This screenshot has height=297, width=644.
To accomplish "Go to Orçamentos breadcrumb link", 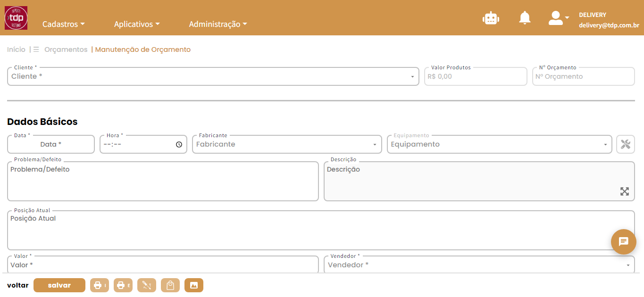I will [66, 49].
